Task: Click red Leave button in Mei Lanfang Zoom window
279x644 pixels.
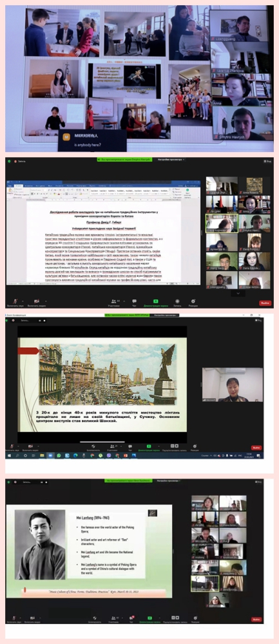Action: (257, 619)
